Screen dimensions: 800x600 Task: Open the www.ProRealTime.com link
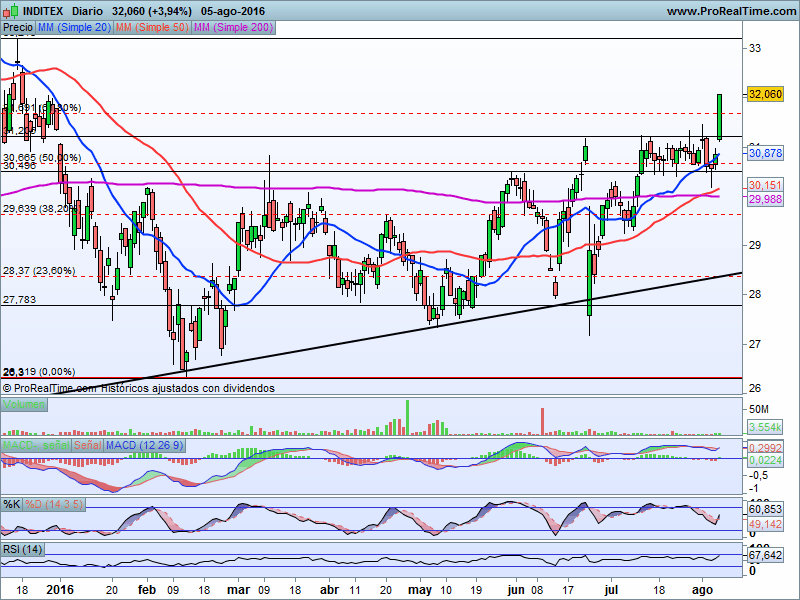(x=731, y=11)
